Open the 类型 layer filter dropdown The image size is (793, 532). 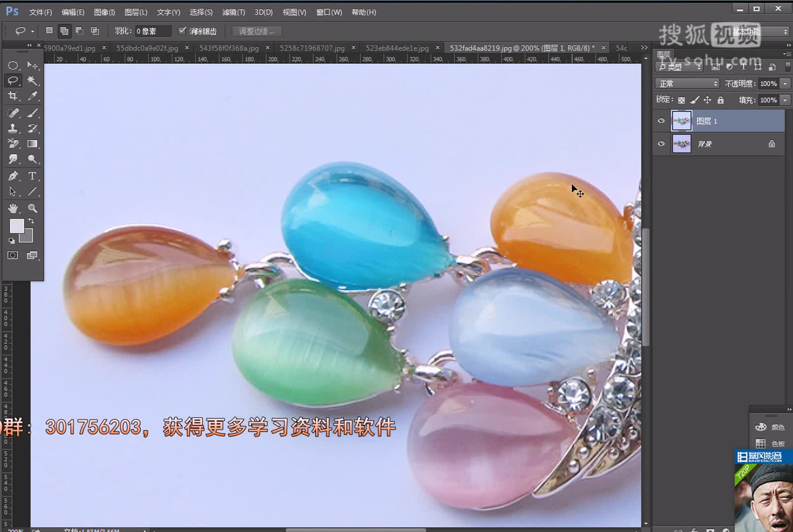tap(680, 66)
